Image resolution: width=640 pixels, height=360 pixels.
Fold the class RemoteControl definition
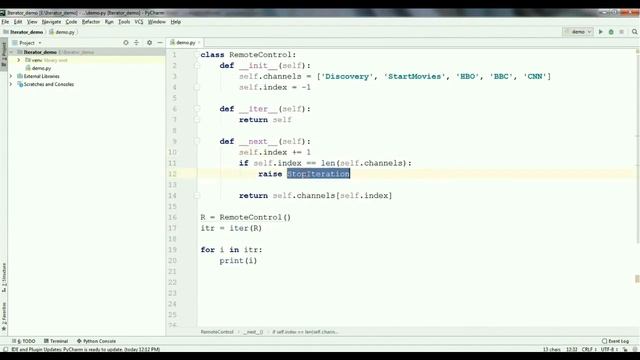[196, 55]
